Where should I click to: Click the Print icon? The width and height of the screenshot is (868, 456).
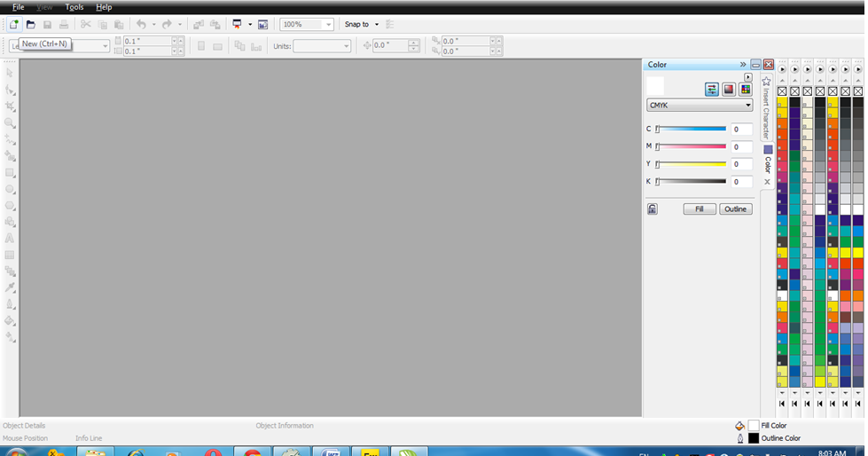tap(64, 24)
